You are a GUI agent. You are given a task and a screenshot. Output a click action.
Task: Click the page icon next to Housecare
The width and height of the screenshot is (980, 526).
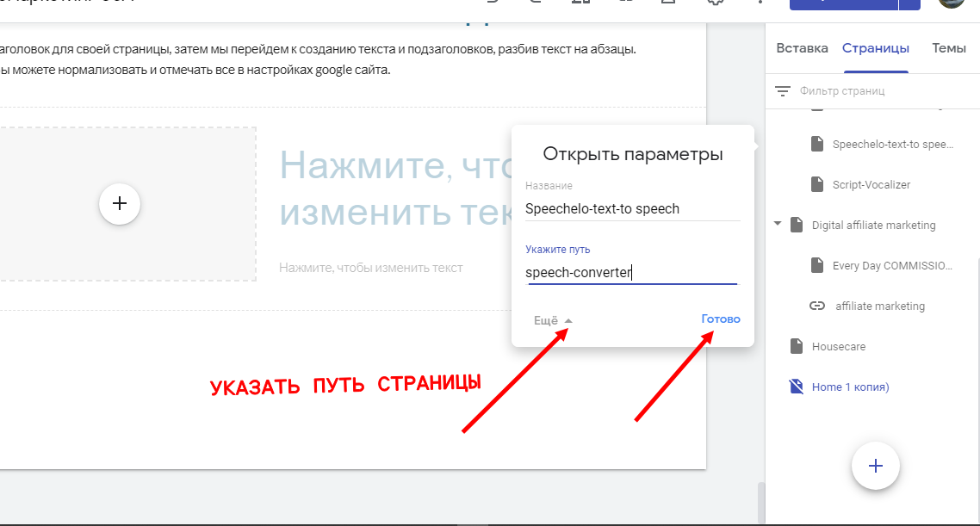(x=797, y=346)
